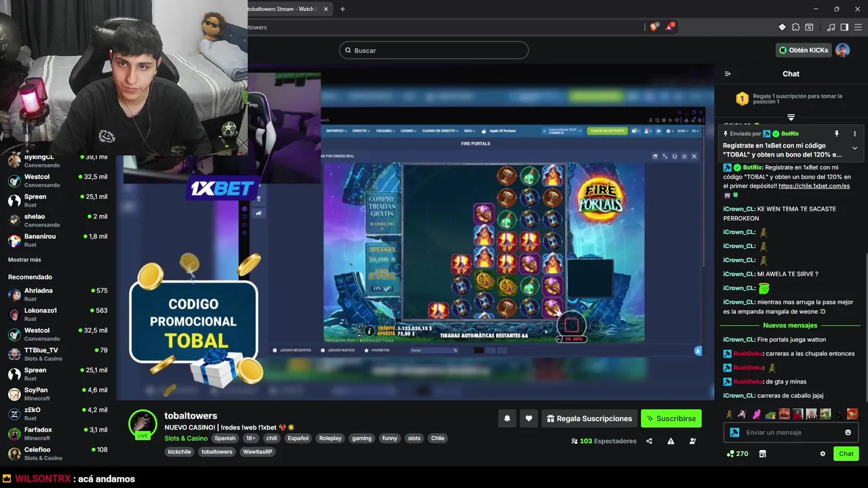Click the pin icon on pinned message

[837, 134]
